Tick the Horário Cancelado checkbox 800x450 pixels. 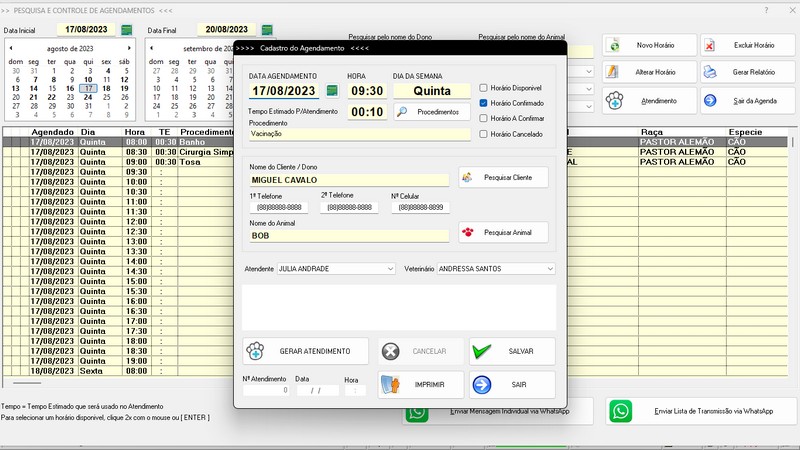(x=484, y=133)
